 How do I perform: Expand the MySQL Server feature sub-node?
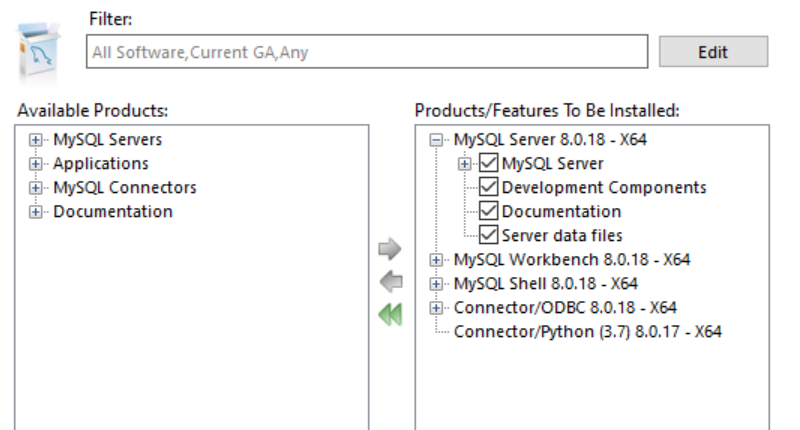pos(464,164)
